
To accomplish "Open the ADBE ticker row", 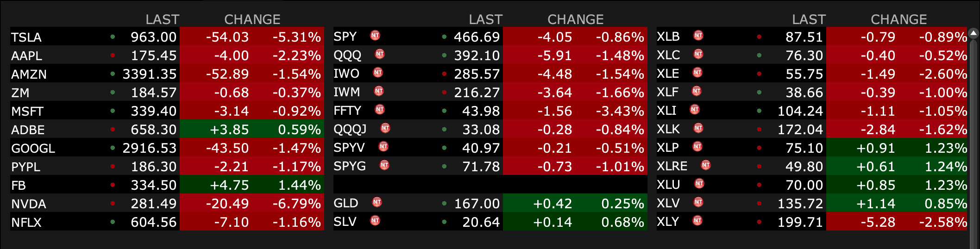I will (28, 130).
